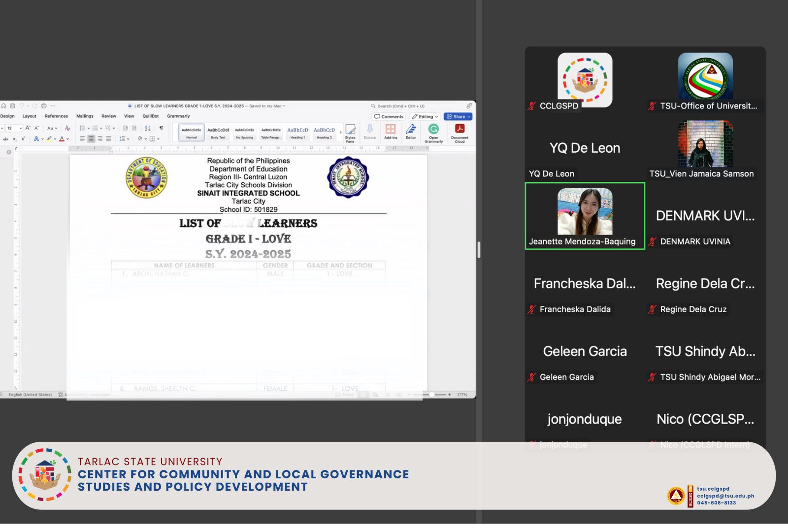788x532 pixels.
Task: Click the Bullets list icon
Action: pos(82,128)
